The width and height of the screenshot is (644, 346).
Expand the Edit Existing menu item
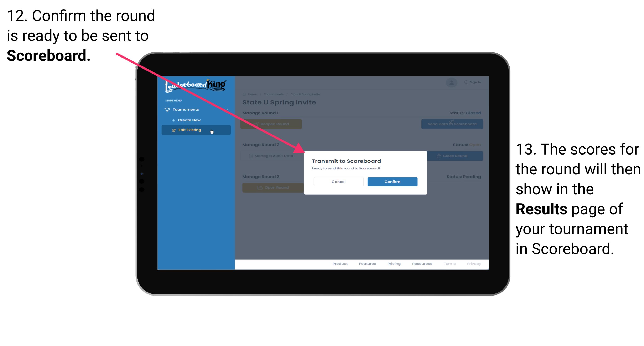click(196, 130)
